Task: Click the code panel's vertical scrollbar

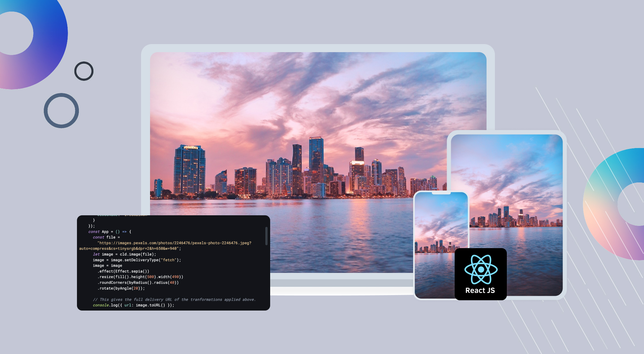Action: 266,236
